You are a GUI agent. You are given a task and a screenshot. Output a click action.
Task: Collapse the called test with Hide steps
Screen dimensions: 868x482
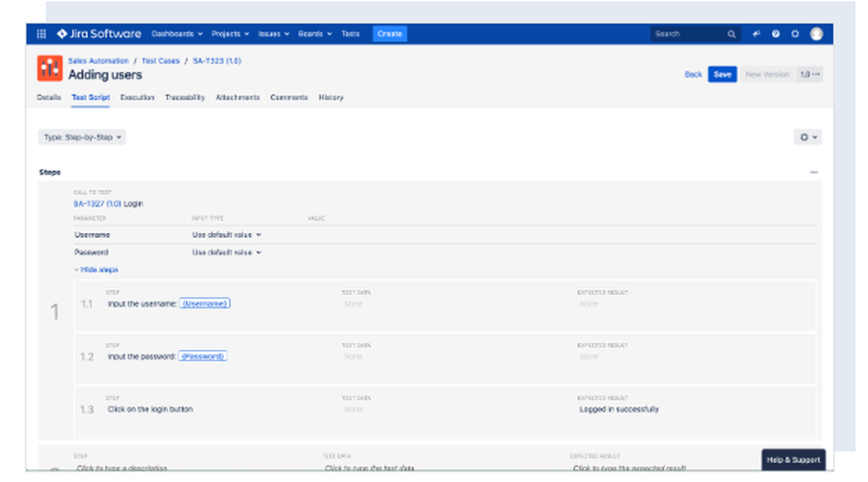96,270
